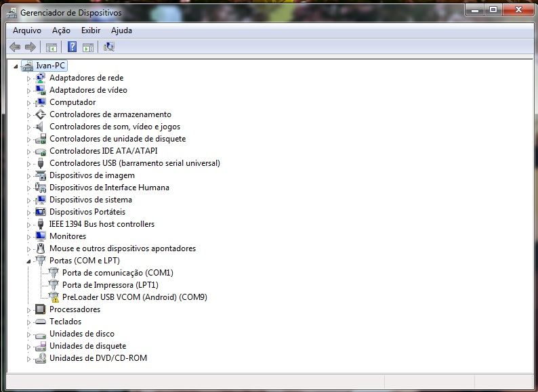This screenshot has width=538, height=392.
Task: Click the Controladores de armazenamento icon
Action: pos(41,114)
